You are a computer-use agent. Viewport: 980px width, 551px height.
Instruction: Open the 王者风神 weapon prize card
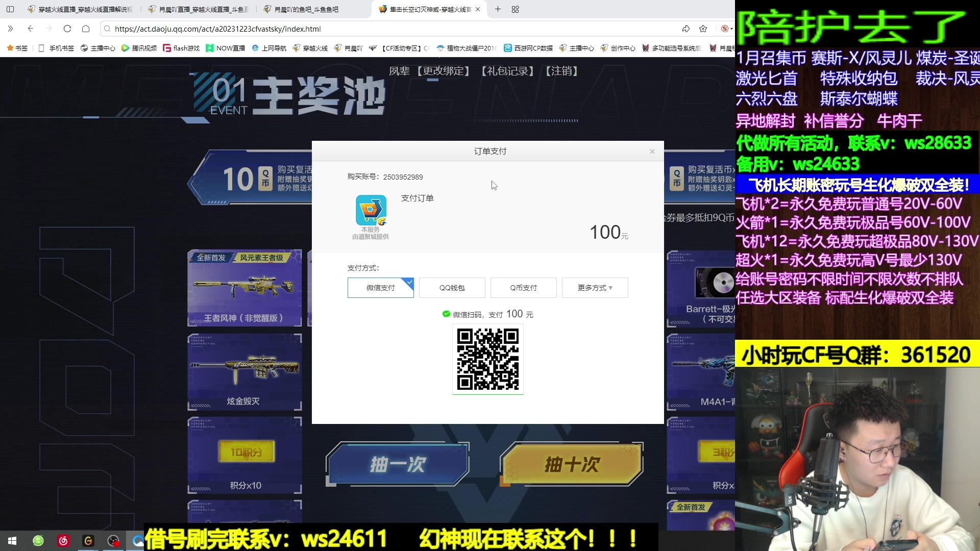(244, 288)
